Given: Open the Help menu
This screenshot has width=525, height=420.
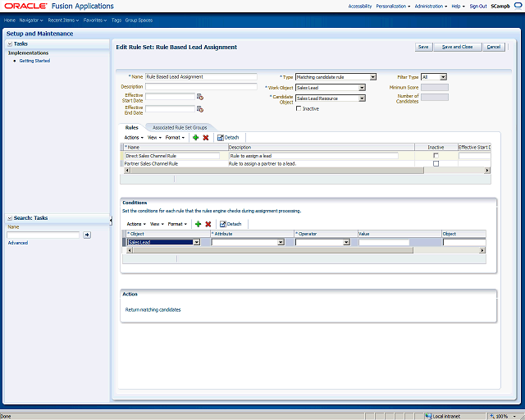Looking at the screenshot, I should pos(458,6).
